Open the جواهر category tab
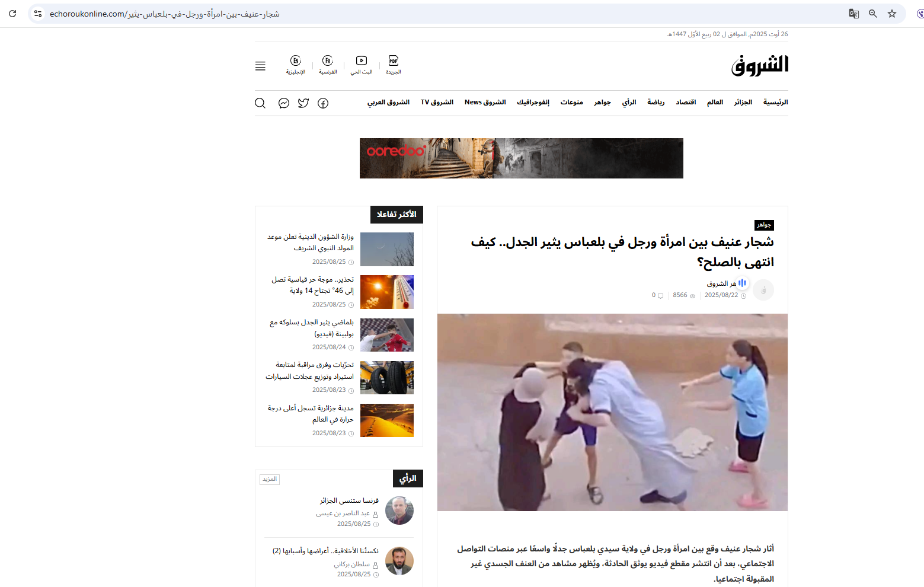The width and height of the screenshot is (924, 587). click(x=764, y=225)
